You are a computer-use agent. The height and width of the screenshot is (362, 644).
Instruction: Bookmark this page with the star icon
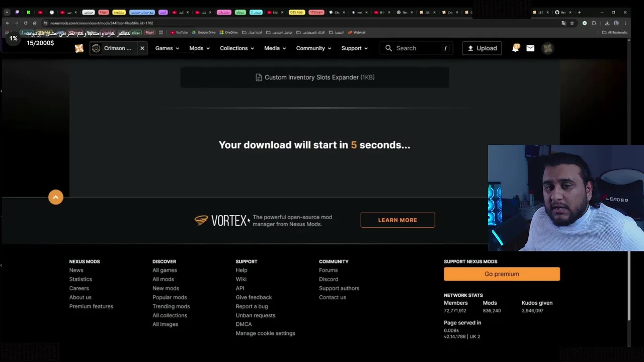pyautogui.click(x=572, y=23)
